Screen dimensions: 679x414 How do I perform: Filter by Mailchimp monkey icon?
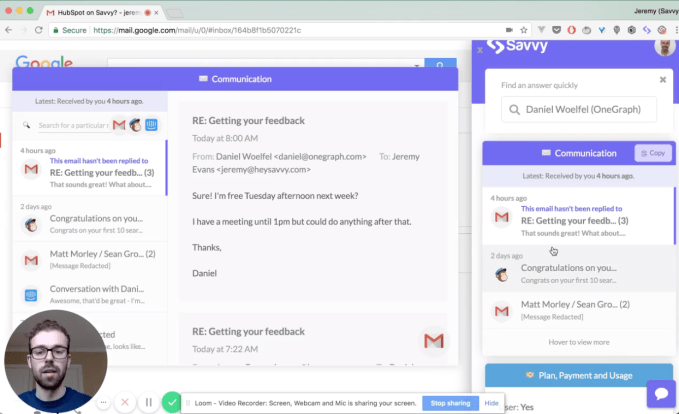135,125
